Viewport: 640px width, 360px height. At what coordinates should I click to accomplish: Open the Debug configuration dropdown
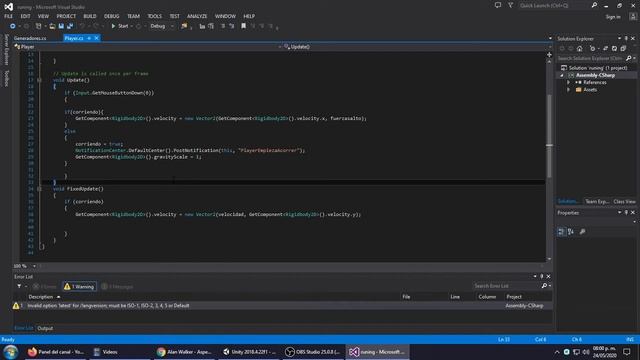(x=162, y=26)
